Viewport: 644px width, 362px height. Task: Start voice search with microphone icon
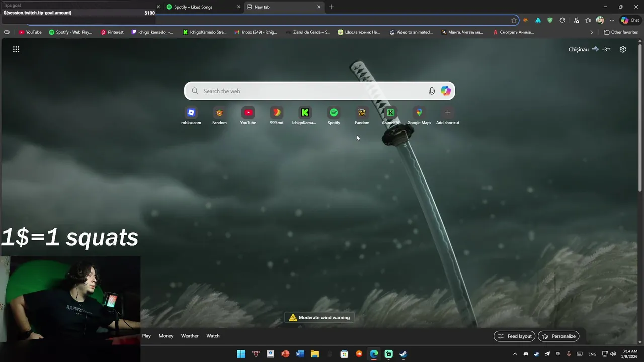point(431,91)
